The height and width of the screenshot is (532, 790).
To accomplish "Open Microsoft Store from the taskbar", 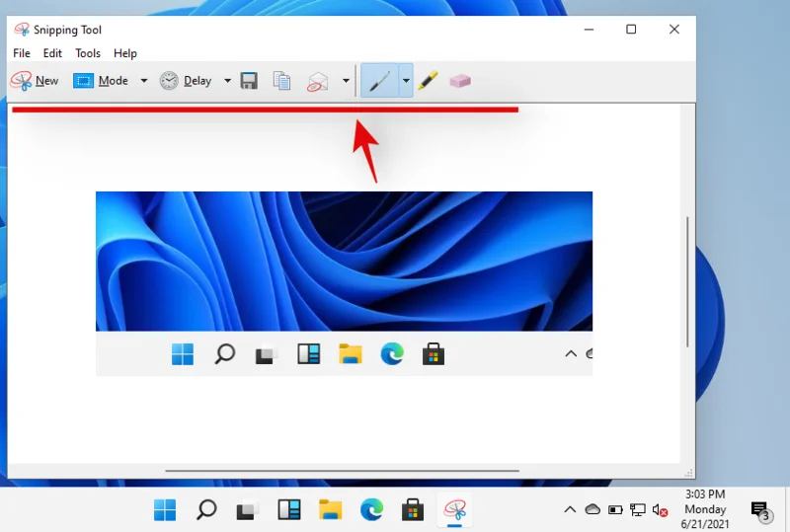I will 413,510.
